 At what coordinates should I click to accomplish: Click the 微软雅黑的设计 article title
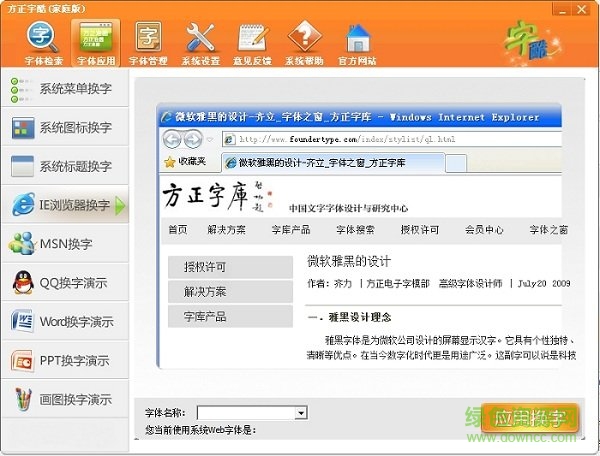(x=349, y=262)
